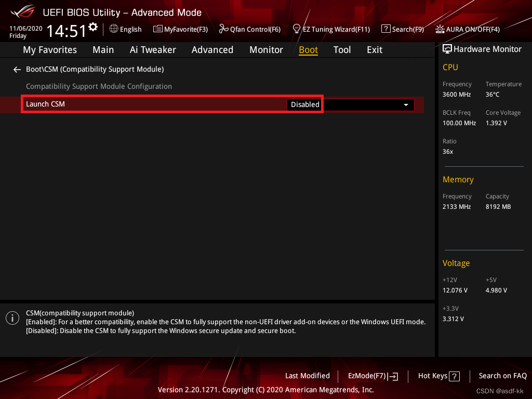This screenshot has height=399, width=532.
Task: Click +3.3V value 3.312 V
Action: 453,319
